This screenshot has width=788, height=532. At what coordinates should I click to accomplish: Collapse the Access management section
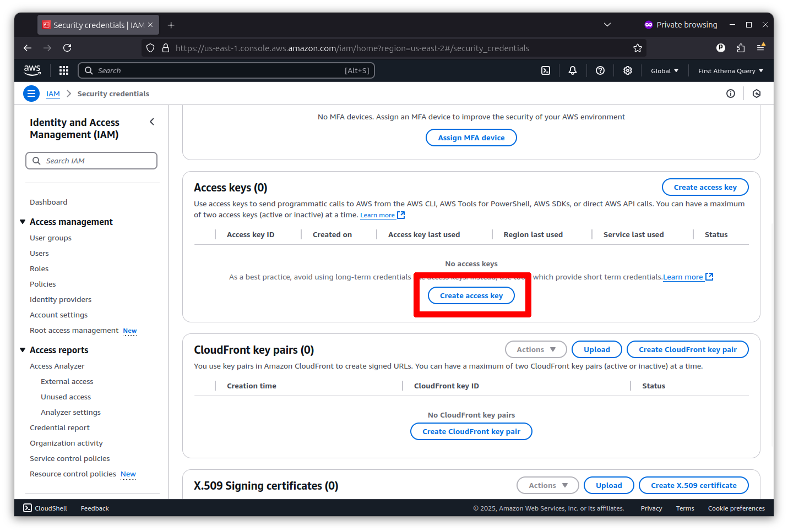click(22, 221)
